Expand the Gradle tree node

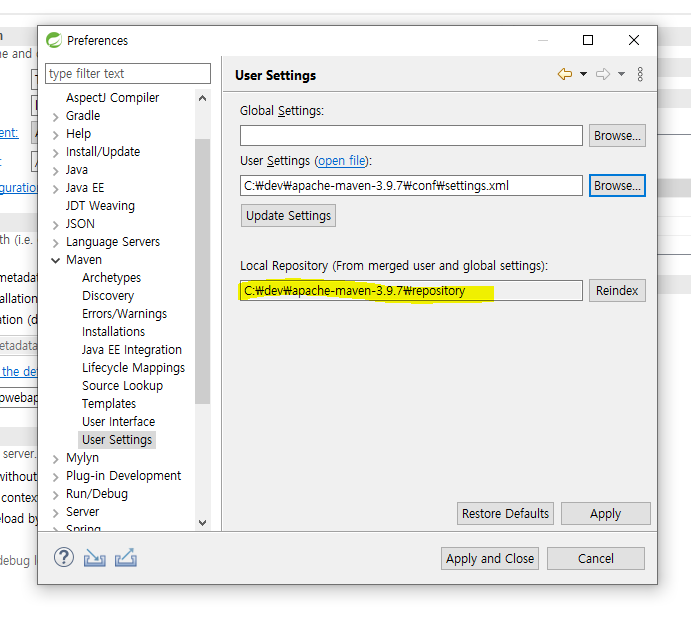[55, 116]
